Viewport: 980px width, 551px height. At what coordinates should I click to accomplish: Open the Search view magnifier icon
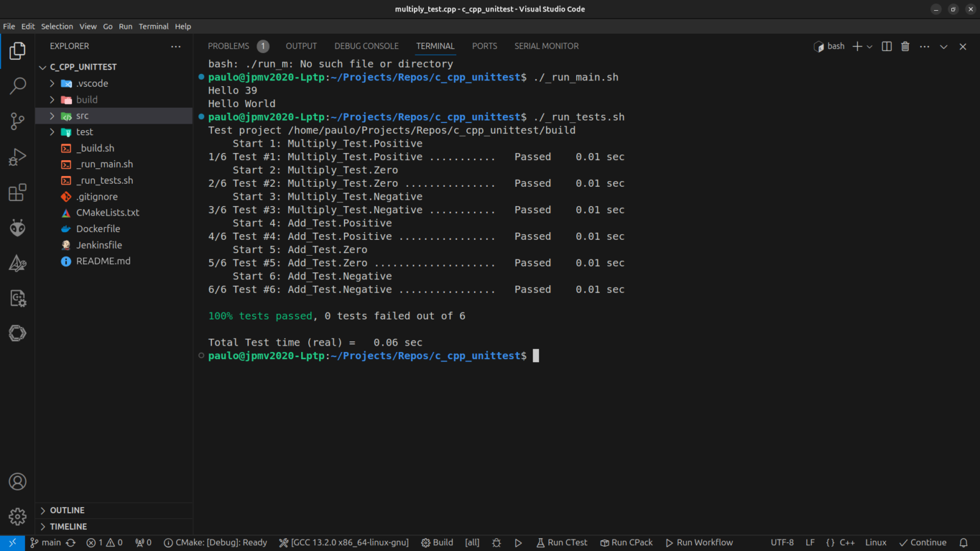17,85
